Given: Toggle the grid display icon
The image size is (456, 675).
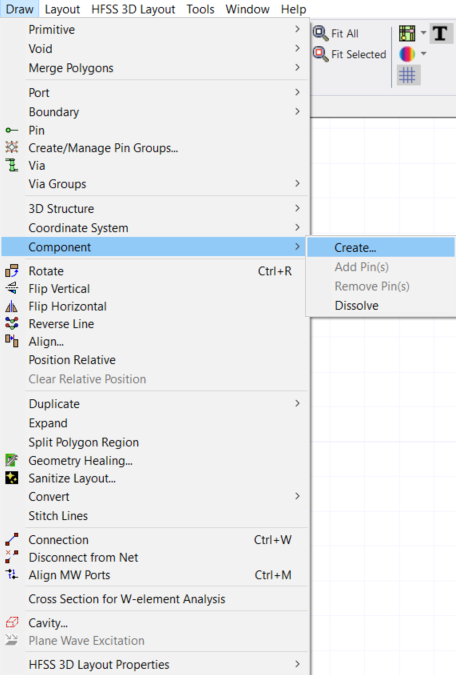Looking at the screenshot, I should coord(407,75).
